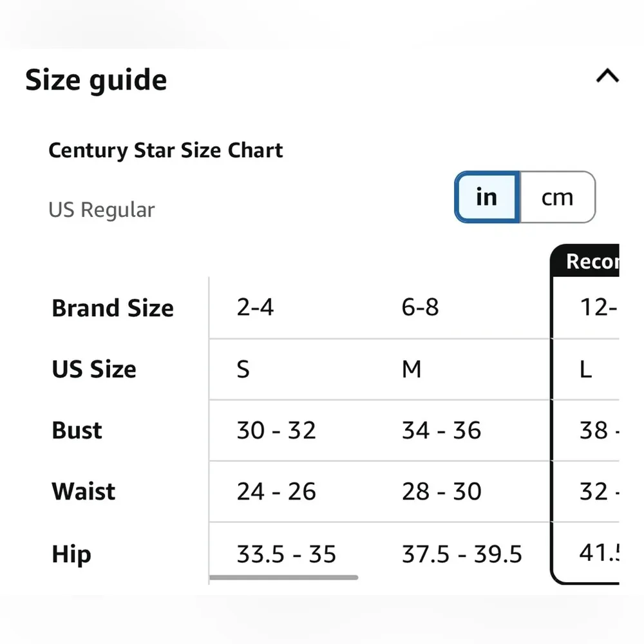The width and height of the screenshot is (644, 644).
Task: Click the Size guide heading
Action: [96, 80]
